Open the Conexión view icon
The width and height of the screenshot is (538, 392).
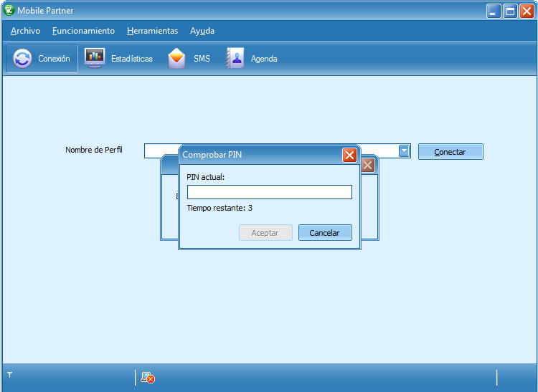coord(23,59)
